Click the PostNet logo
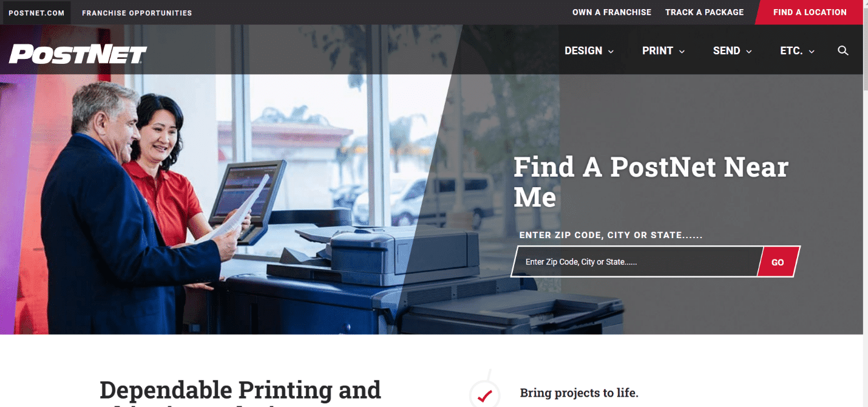868x407 pixels. tap(78, 54)
